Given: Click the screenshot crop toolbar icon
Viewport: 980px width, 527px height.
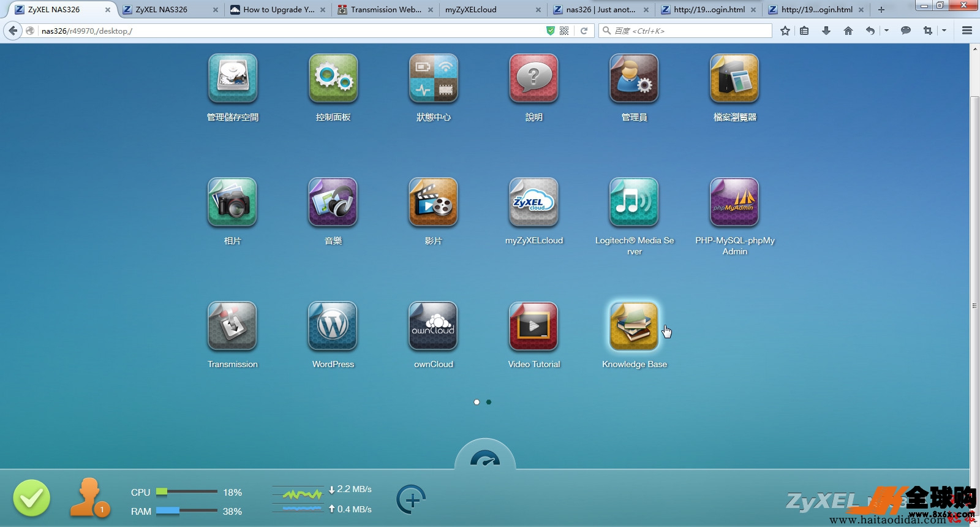Looking at the screenshot, I should (x=927, y=31).
